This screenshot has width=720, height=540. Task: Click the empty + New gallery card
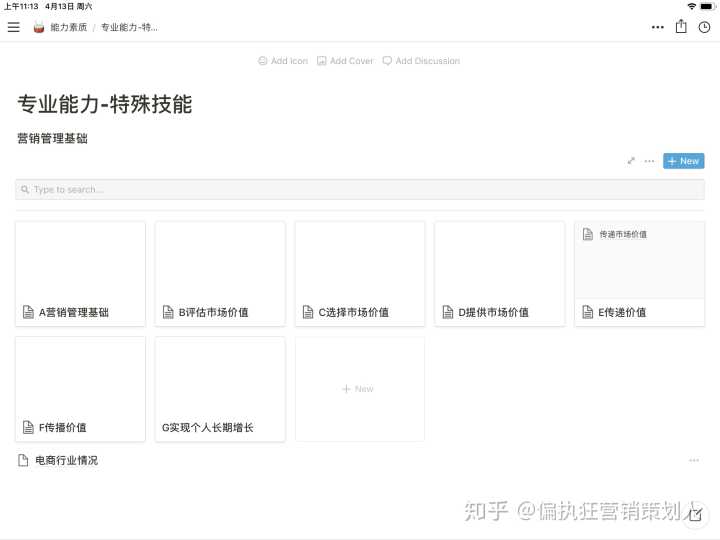[359, 389]
